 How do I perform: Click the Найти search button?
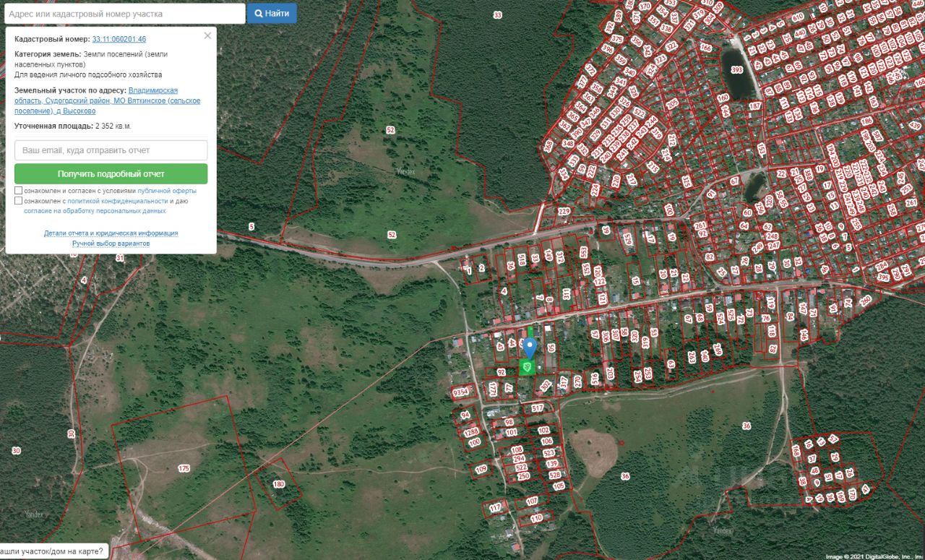point(272,13)
